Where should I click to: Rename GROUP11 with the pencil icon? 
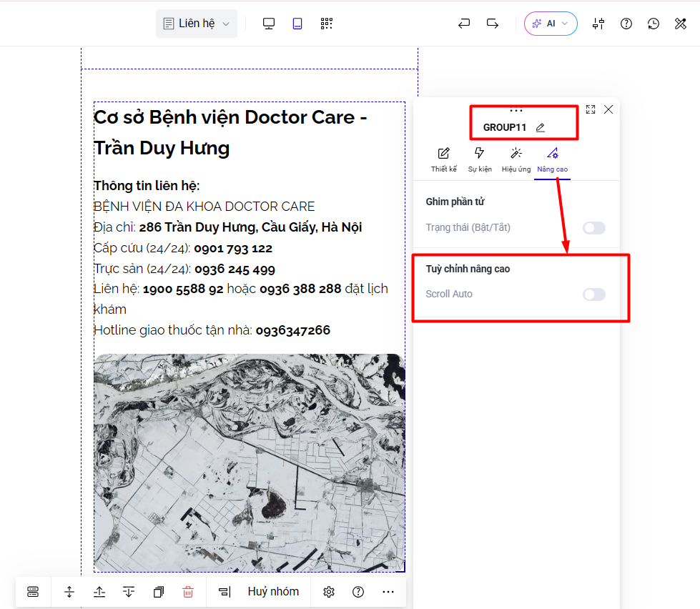click(540, 128)
